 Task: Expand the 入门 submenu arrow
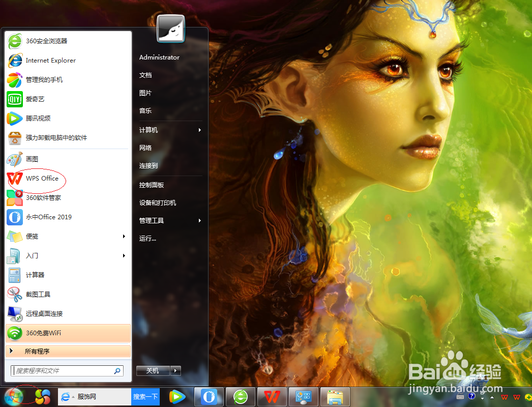pos(124,256)
